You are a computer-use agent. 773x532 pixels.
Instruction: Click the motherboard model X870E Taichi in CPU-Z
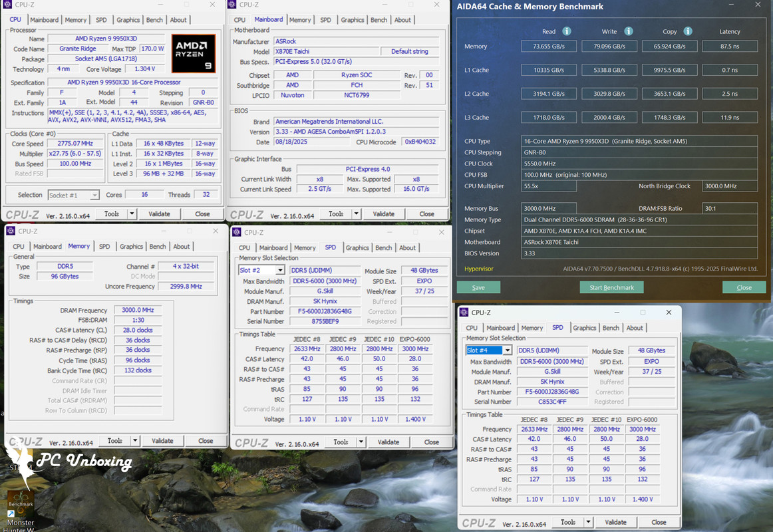click(x=327, y=51)
